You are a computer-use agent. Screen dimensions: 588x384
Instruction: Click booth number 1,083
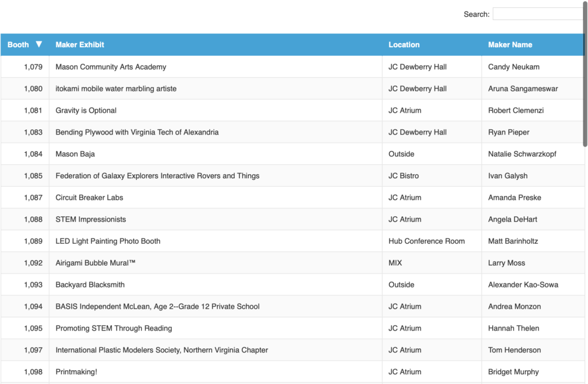coord(33,132)
